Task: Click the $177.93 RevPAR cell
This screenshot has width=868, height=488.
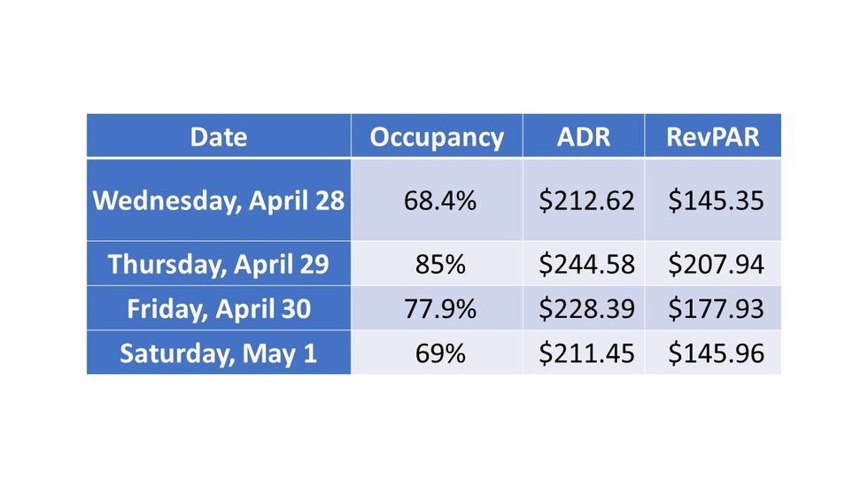Action: tap(716, 309)
